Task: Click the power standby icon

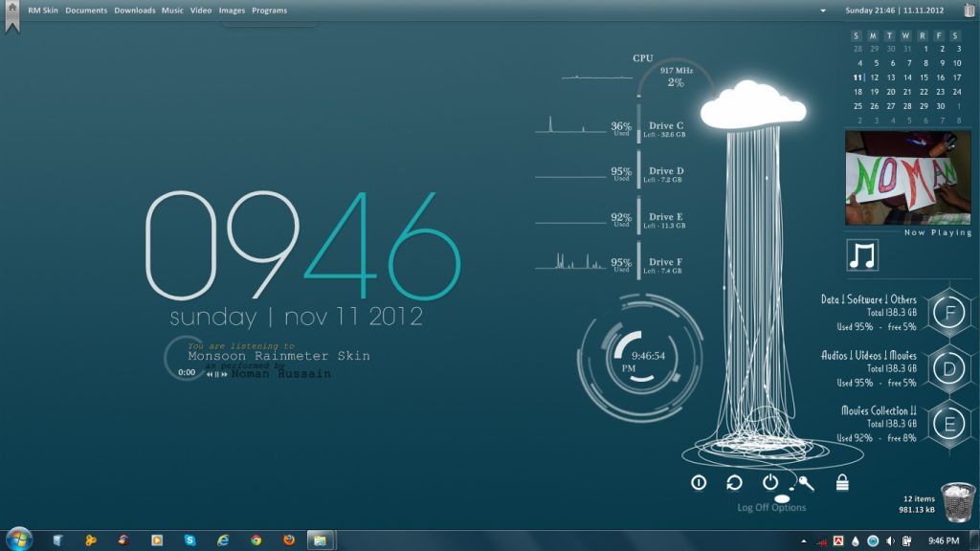Action: (x=770, y=482)
